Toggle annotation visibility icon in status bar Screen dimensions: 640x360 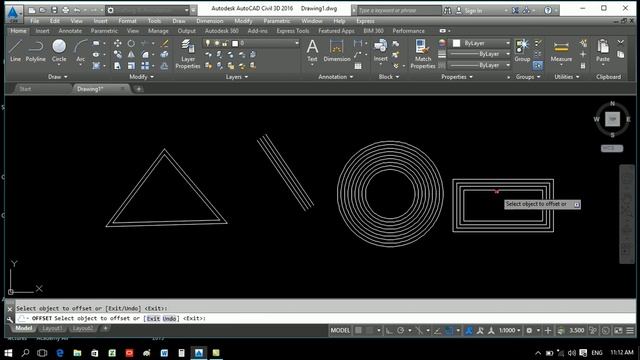click(469, 330)
